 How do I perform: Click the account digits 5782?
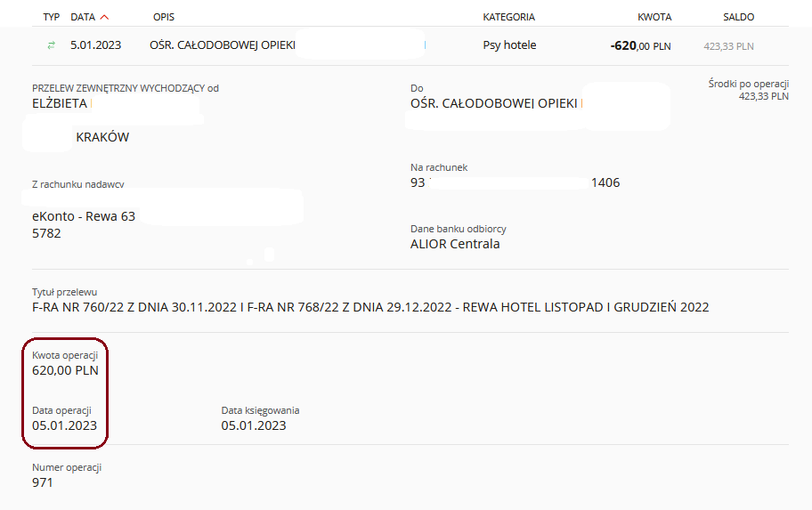pyautogui.click(x=46, y=233)
